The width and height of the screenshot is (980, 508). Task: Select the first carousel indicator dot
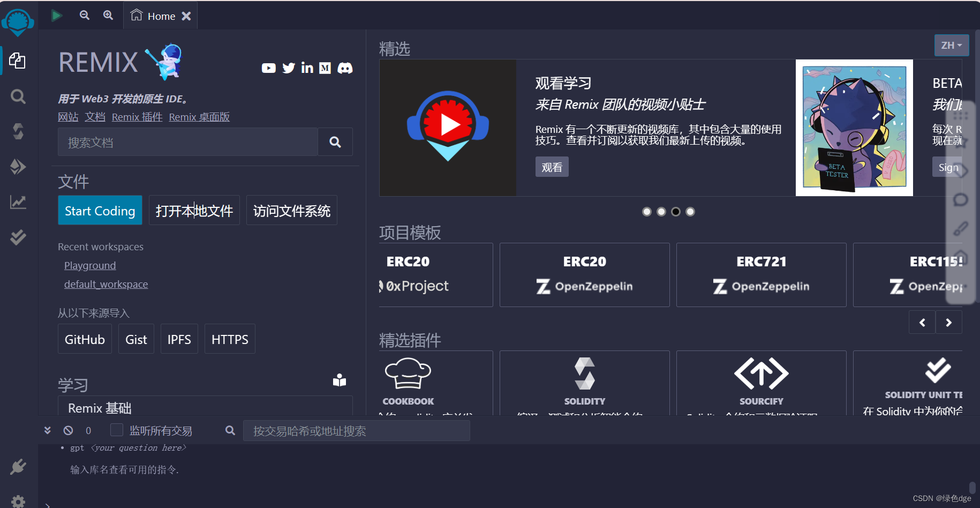coord(647,212)
